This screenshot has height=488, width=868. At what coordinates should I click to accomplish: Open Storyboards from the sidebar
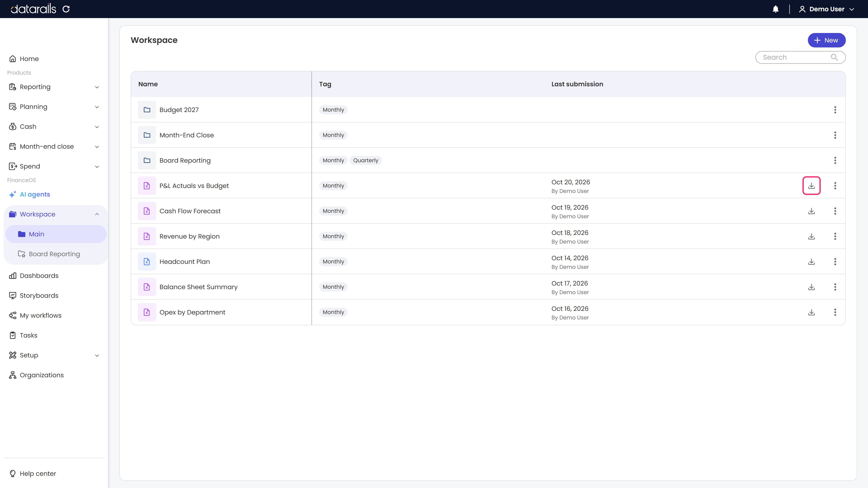click(x=34, y=295)
